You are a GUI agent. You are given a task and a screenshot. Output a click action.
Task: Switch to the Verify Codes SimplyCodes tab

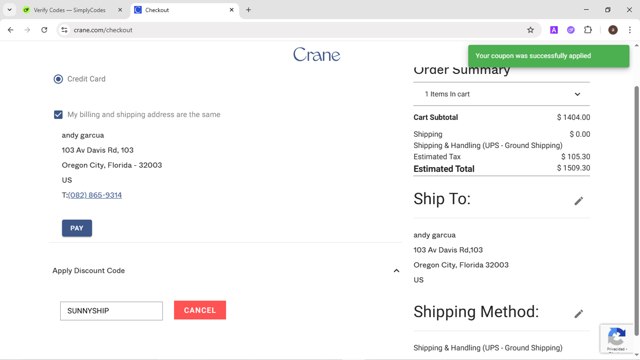coord(70,10)
